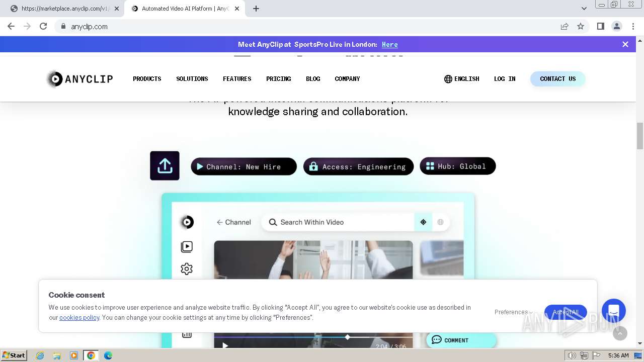
Task: Go back to the previous page
Action: [x=11, y=26]
